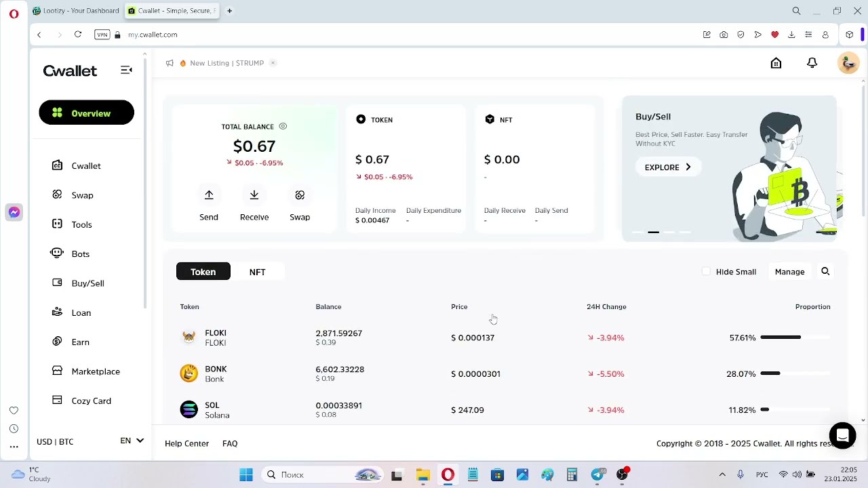The width and height of the screenshot is (868, 488).
Task: Change the USD | BTC currency setting
Action: (x=55, y=442)
